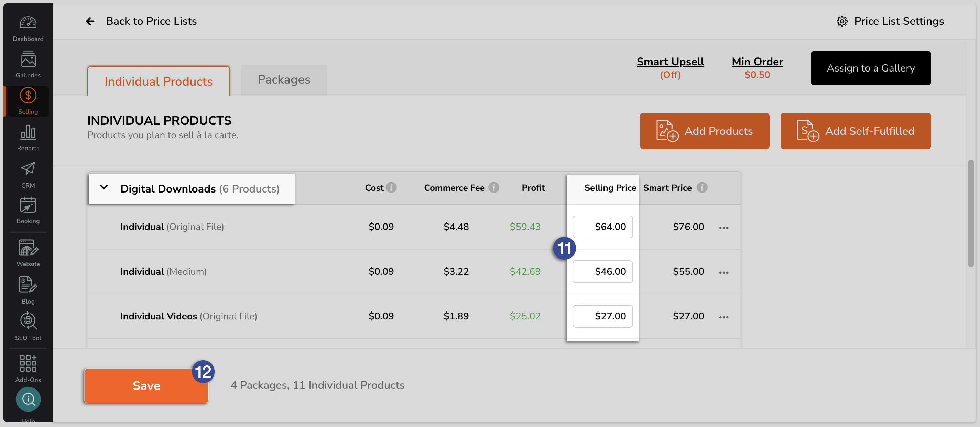The height and width of the screenshot is (427, 980).
Task: Switch to the Individual Products tab
Action: [x=158, y=81]
